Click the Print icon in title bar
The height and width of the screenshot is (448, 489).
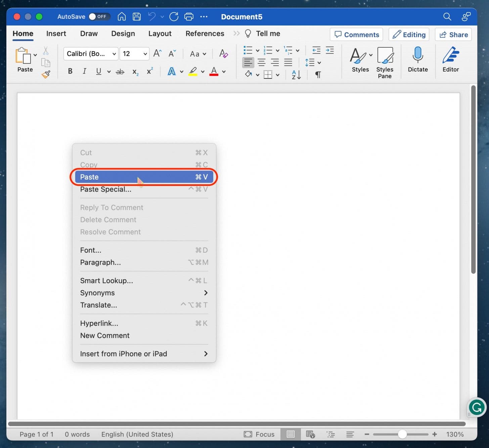pyautogui.click(x=189, y=17)
